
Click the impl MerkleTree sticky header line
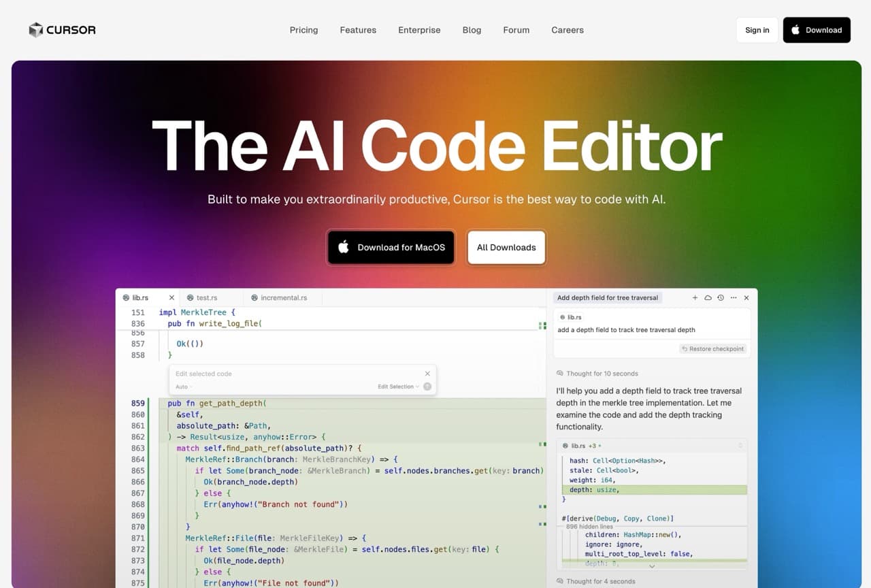pos(197,312)
